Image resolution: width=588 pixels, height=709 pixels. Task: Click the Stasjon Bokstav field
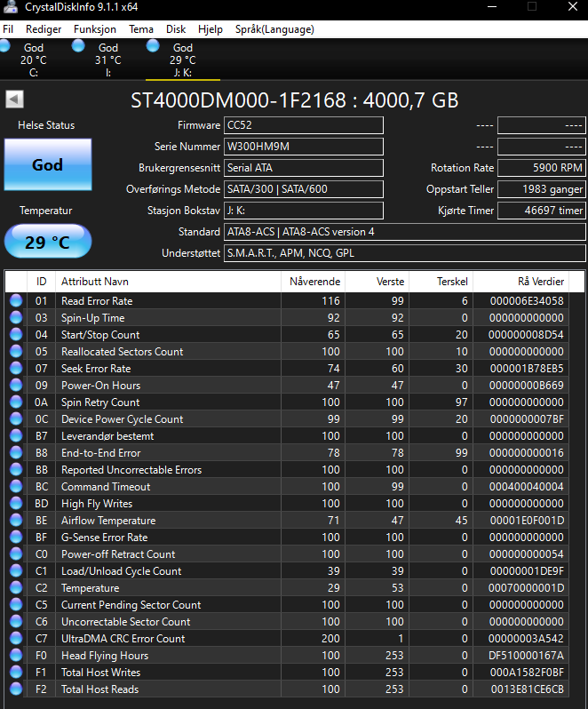[304, 211]
